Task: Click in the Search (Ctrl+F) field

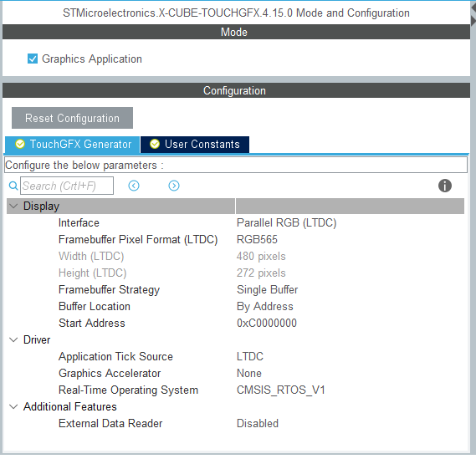Action: click(67, 186)
